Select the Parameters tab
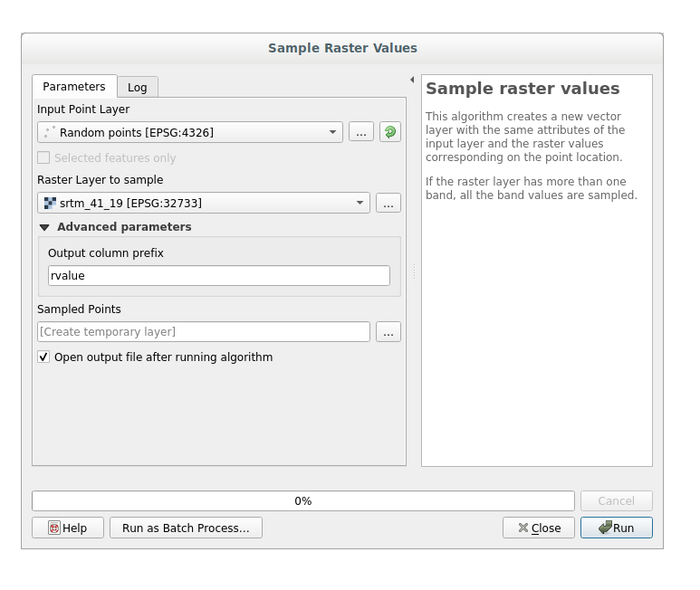Screen dimensions: 700x590 (x=74, y=87)
